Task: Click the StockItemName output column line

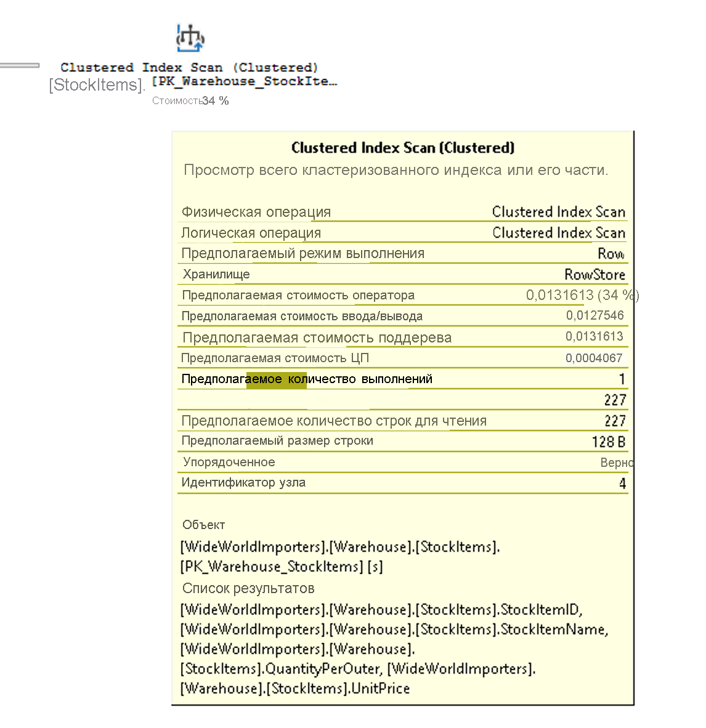Action: (394, 629)
